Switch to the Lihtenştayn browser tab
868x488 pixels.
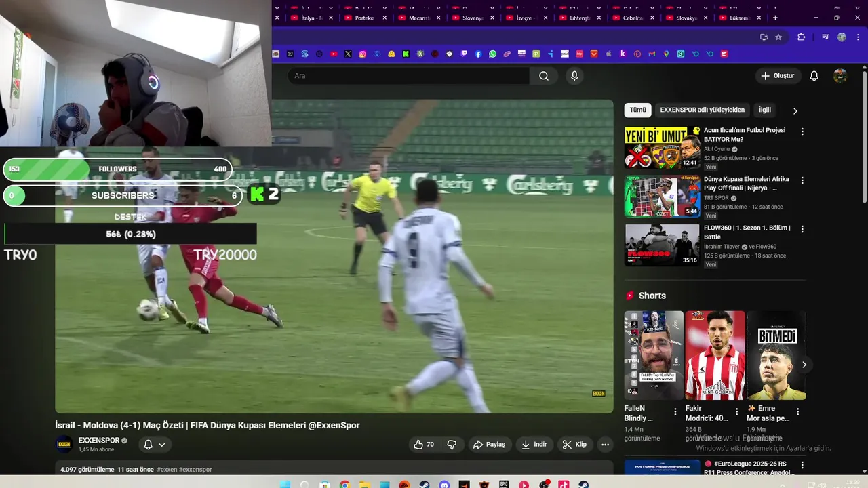coord(579,18)
